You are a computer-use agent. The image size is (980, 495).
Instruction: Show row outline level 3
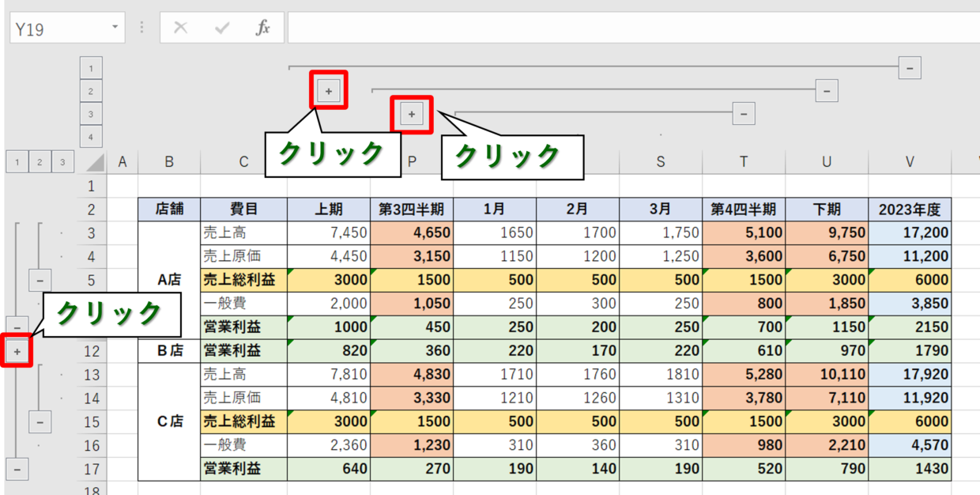coord(62,163)
